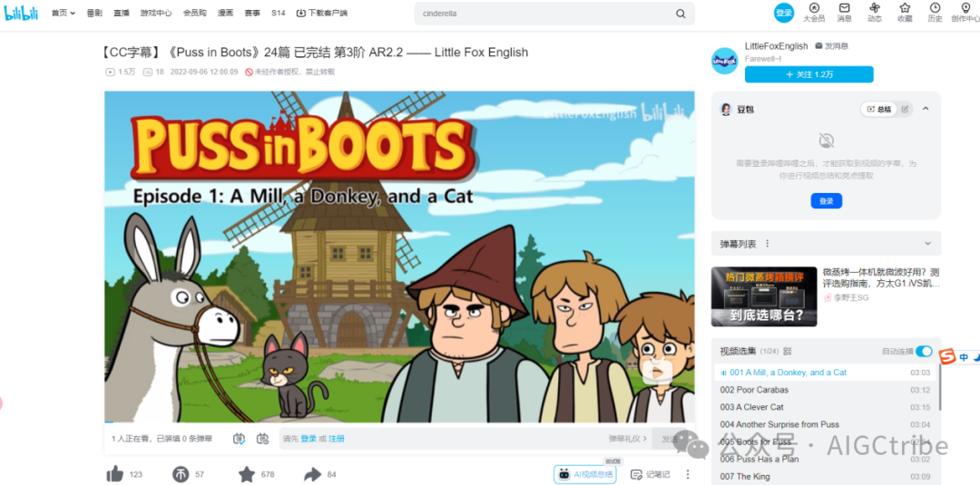This screenshot has height=485, width=980.
Task: Open 赛事 in top navigation
Action: point(252,13)
